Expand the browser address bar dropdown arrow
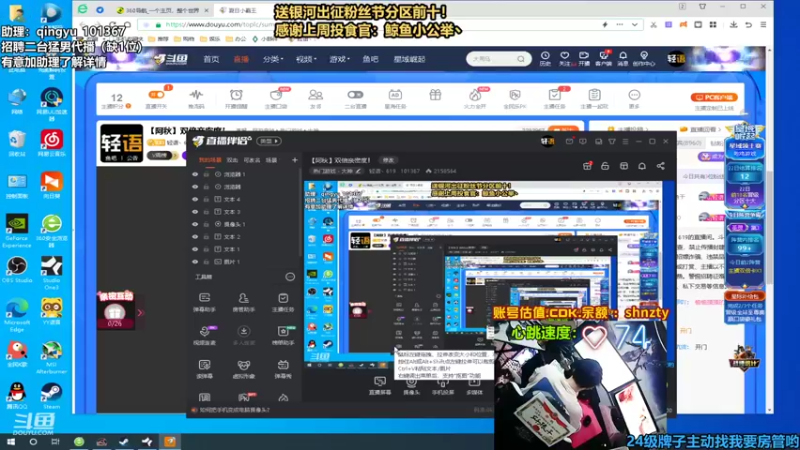800x450 pixels. pyautogui.click(x=634, y=24)
